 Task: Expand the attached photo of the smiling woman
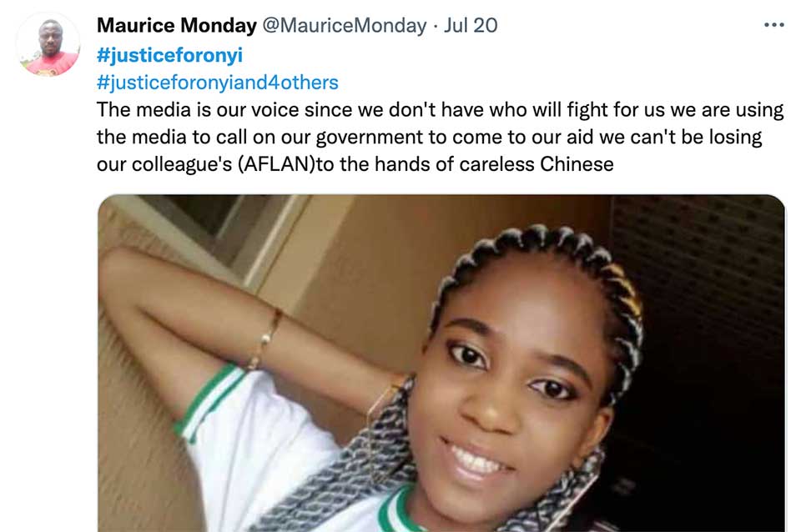[441, 363]
